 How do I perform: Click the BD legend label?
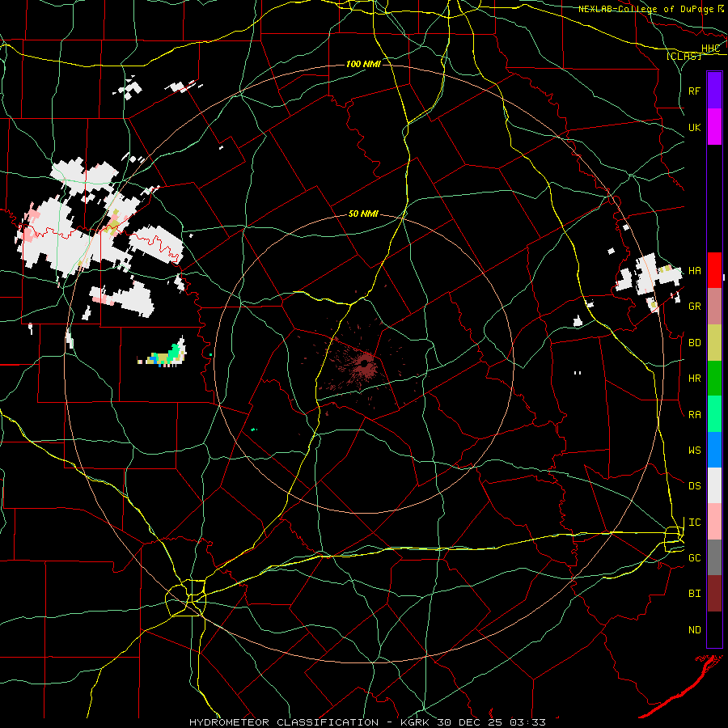[694, 343]
